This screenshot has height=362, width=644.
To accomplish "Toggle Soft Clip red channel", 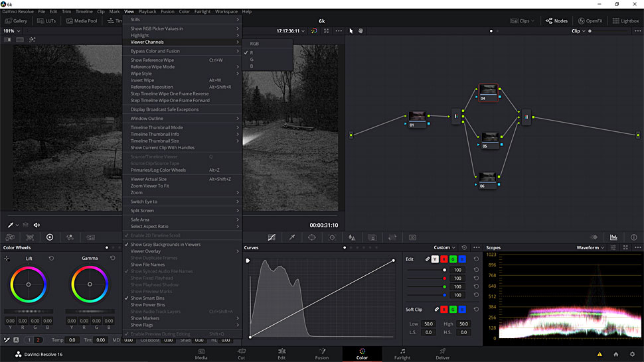I will [x=444, y=309].
